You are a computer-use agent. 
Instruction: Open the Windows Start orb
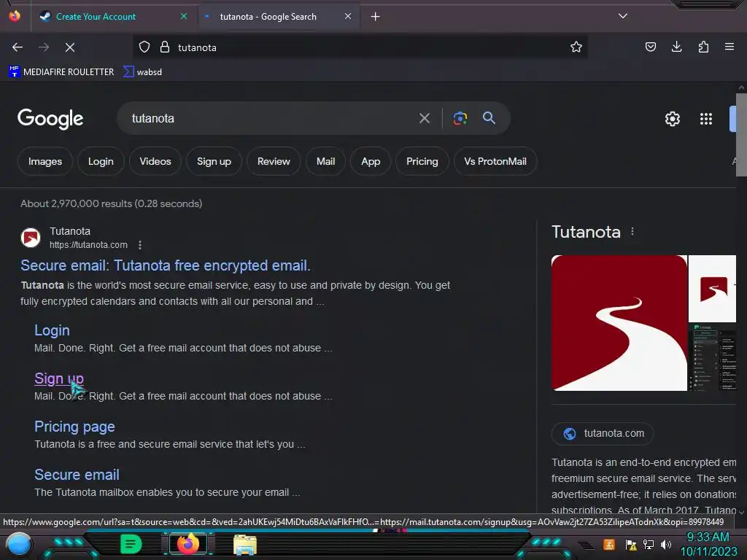coord(19,544)
